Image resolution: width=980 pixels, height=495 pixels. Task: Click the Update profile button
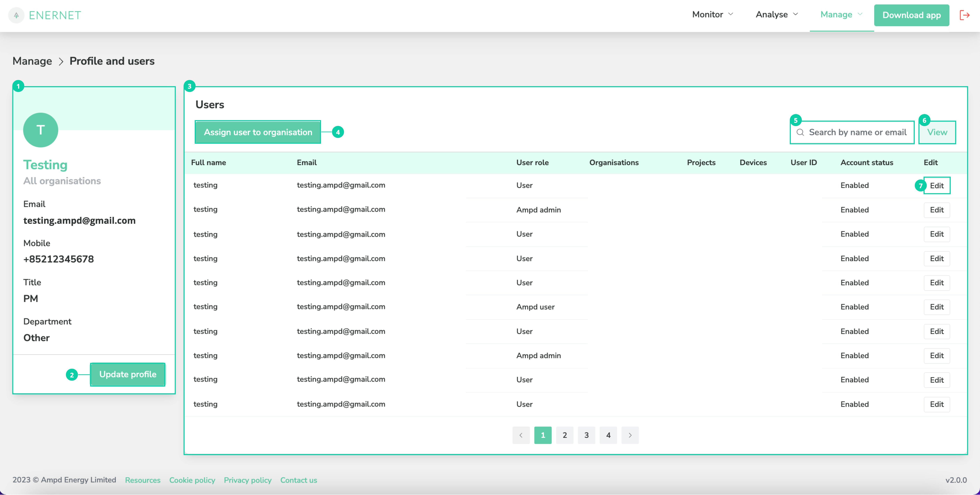click(x=128, y=375)
